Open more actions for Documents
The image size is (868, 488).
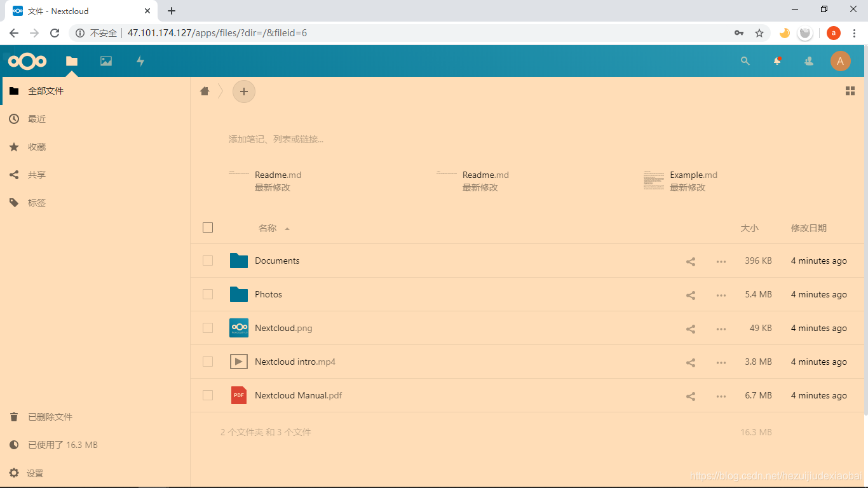(721, 261)
